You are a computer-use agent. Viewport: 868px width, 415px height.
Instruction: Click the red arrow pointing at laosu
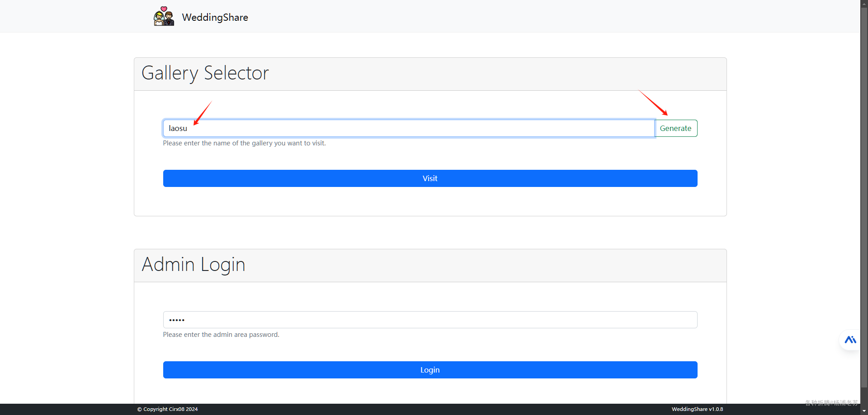pos(203,113)
